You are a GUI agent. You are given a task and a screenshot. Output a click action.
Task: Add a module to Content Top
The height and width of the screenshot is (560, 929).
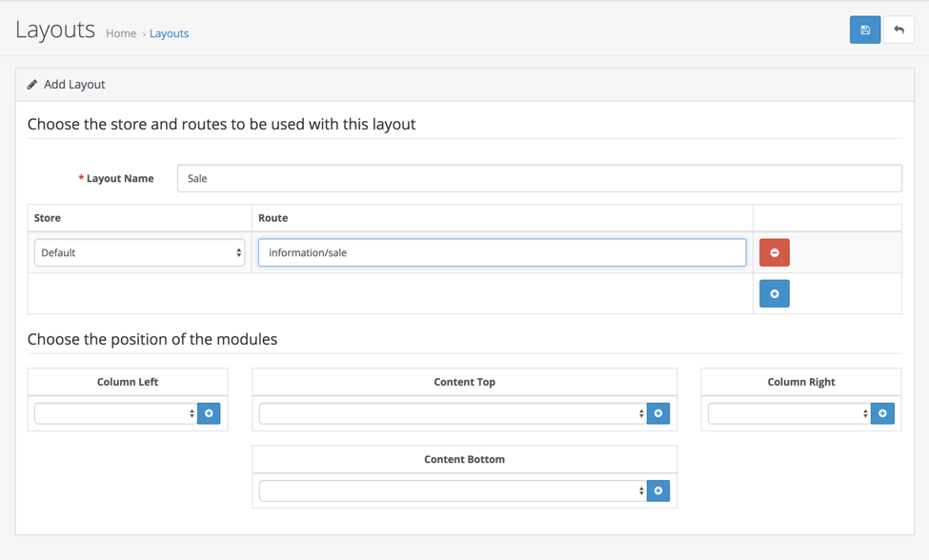click(x=658, y=413)
